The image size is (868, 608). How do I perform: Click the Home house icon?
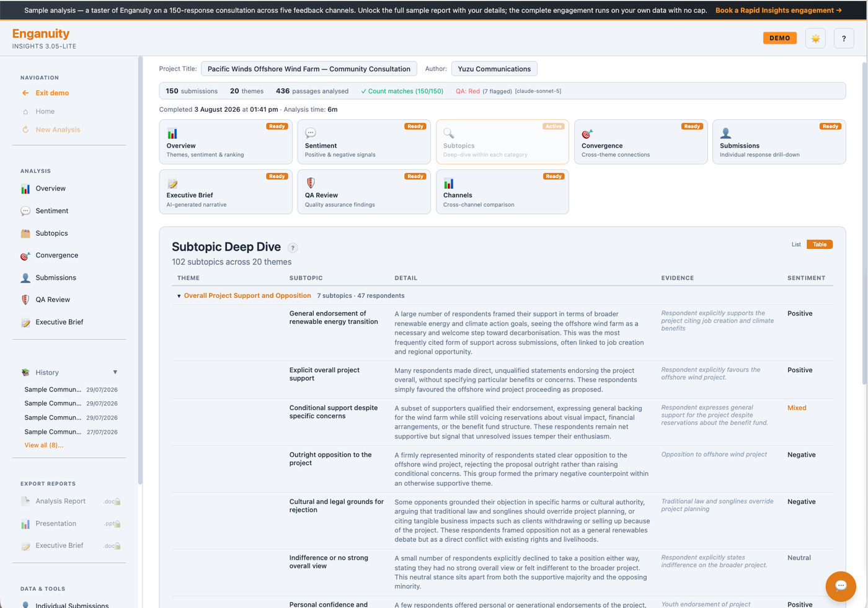click(25, 112)
